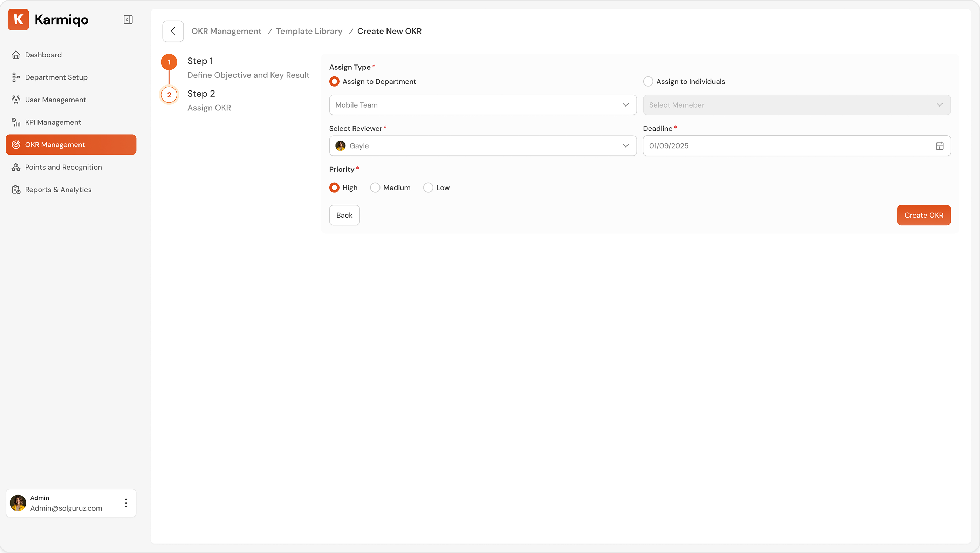Click the KPI Management chart icon
The width and height of the screenshot is (980, 553).
(16, 122)
